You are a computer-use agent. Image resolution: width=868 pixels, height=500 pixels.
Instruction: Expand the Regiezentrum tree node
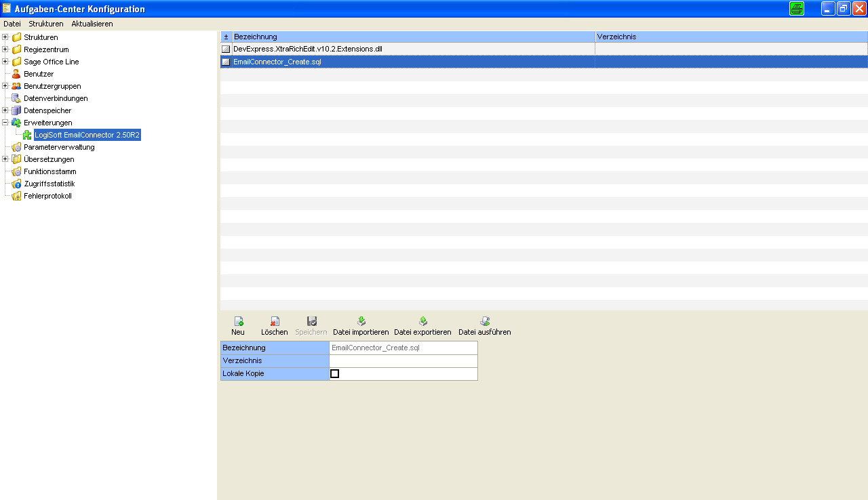[5, 49]
